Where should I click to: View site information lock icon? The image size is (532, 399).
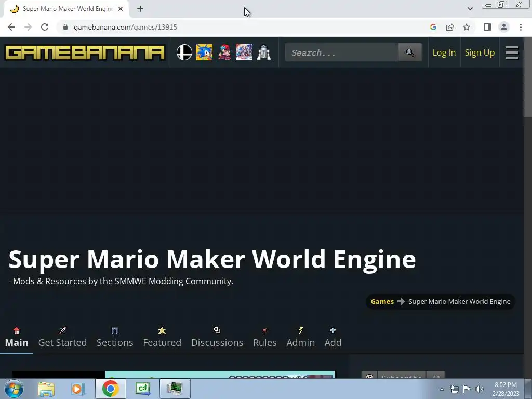tap(65, 27)
